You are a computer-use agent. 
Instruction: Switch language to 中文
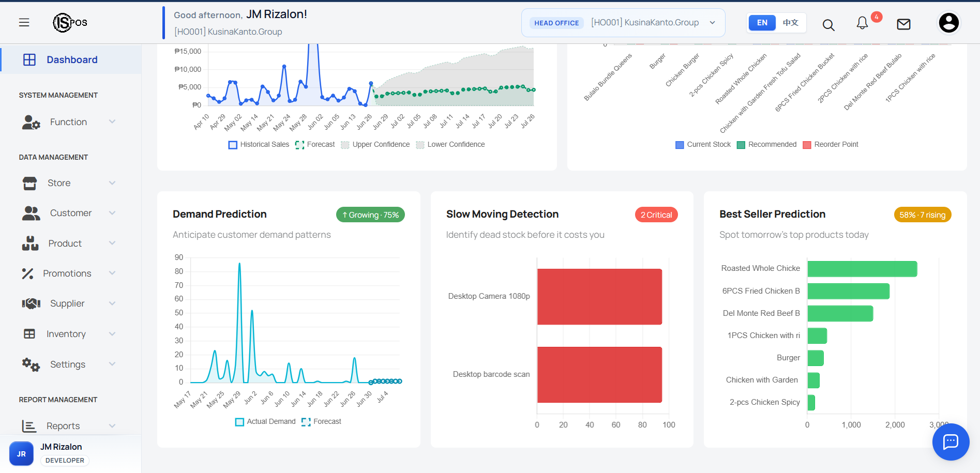tap(790, 23)
